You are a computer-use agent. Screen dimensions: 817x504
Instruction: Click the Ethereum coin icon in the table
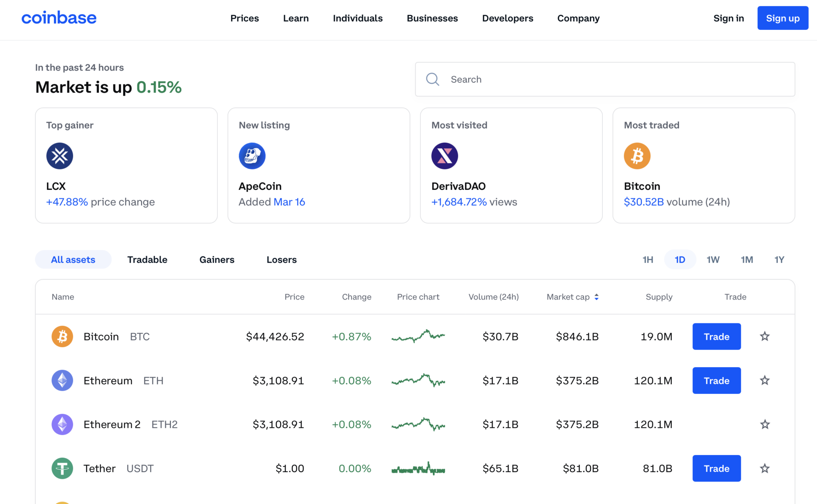coord(62,380)
